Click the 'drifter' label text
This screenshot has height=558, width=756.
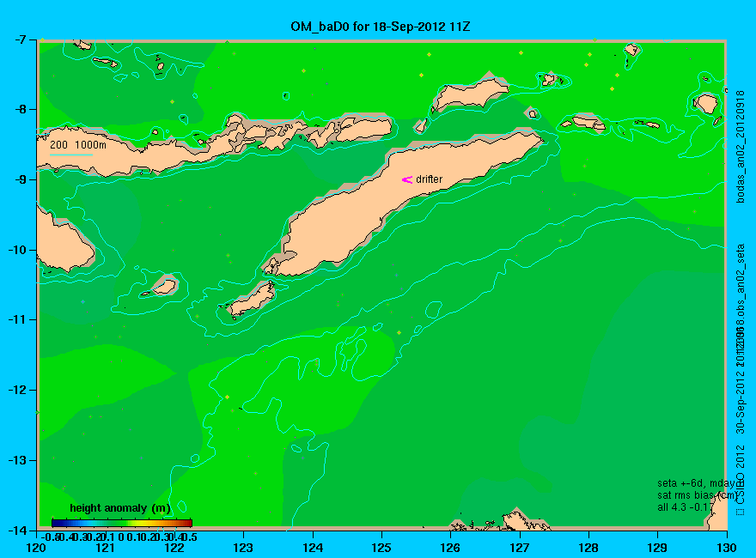point(429,179)
